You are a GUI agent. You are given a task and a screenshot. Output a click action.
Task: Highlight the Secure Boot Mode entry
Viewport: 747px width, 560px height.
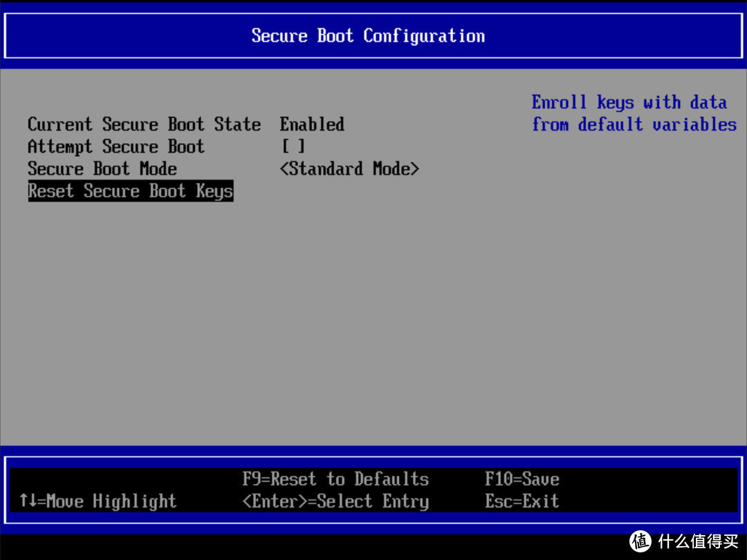[102, 169]
